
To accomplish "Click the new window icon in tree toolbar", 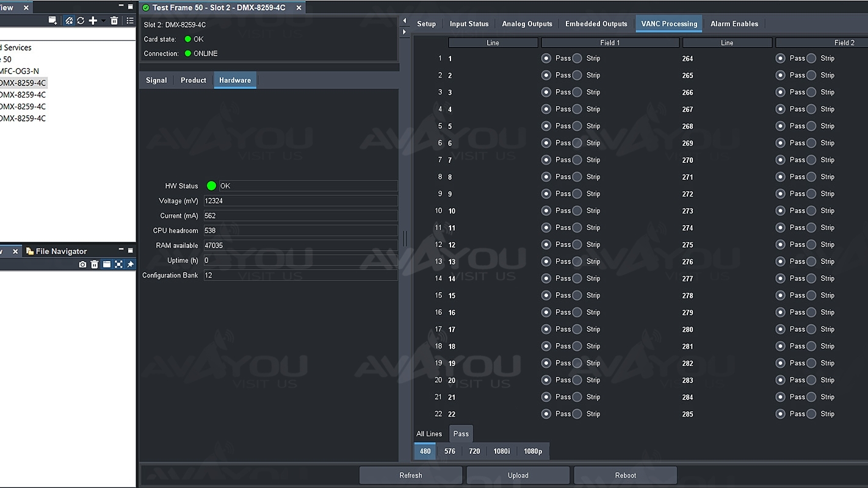I will 53,21.
